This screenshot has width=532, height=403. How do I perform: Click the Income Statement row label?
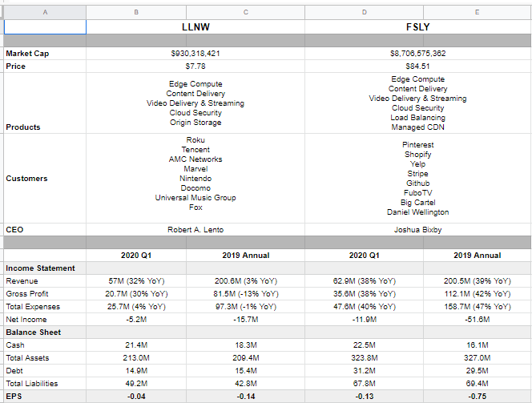tap(41, 268)
